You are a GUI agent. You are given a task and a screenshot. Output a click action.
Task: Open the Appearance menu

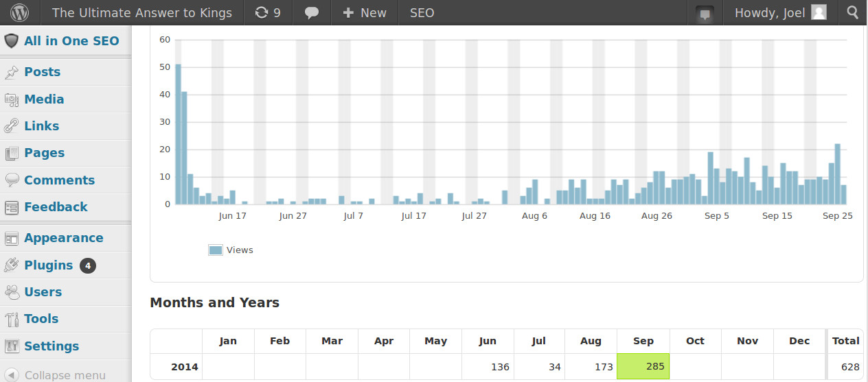point(63,238)
